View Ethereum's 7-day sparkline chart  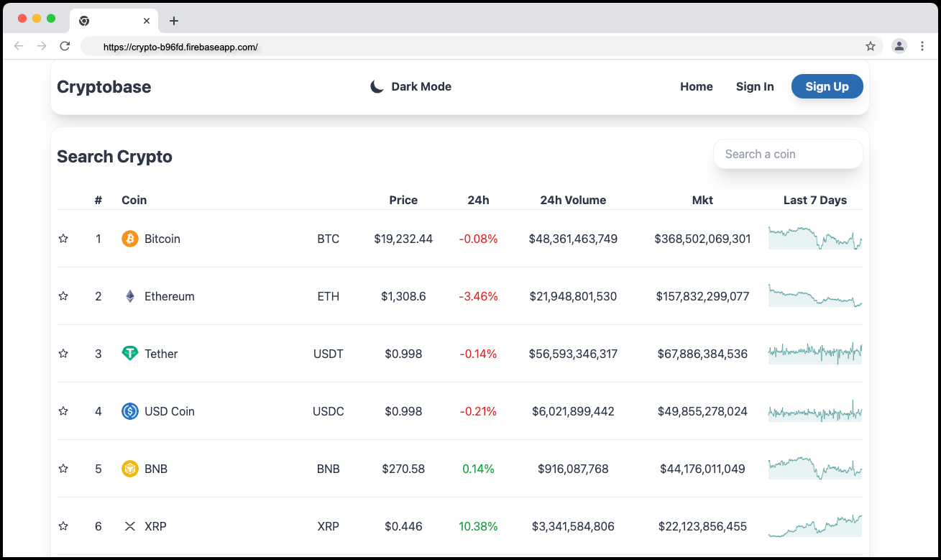pos(815,295)
